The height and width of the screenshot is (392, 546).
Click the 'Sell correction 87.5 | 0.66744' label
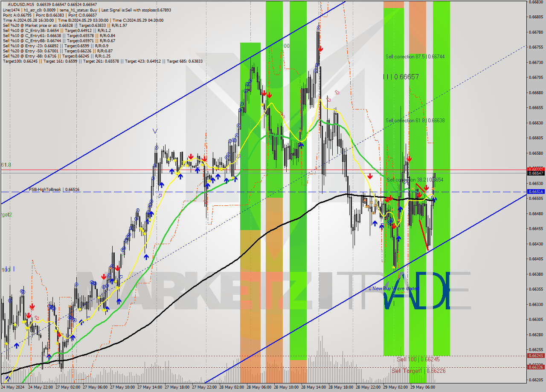[x=415, y=57]
